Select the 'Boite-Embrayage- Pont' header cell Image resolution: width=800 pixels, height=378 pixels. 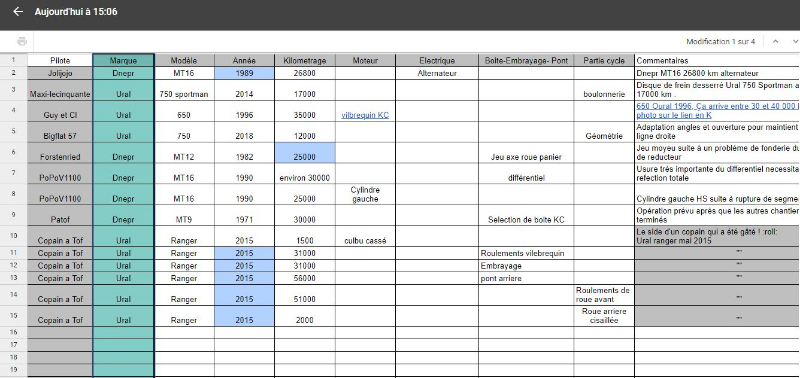[526, 60]
